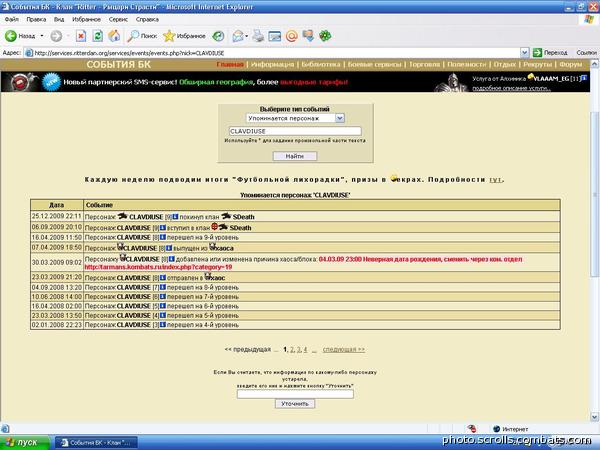Click the Stop loading red X icon
600x450 pixels.
click(x=81, y=36)
